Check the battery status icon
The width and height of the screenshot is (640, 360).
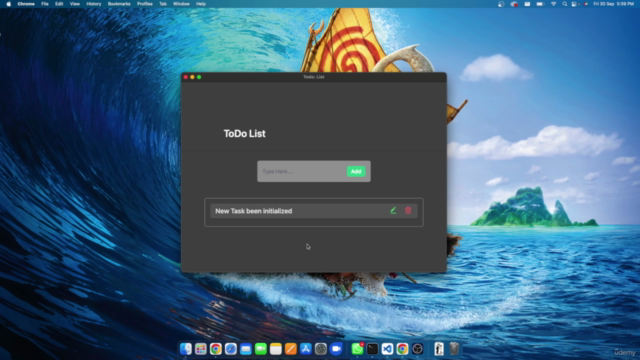tap(540, 4)
